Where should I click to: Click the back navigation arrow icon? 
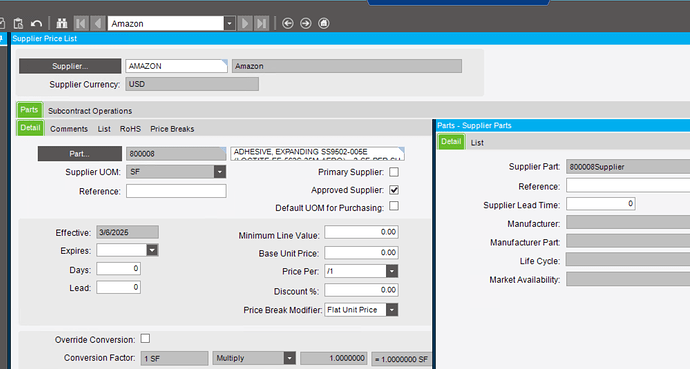click(x=288, y=23)
